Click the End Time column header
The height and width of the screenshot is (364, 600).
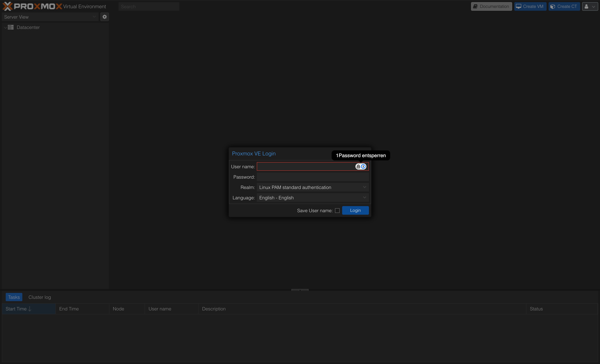82,309
